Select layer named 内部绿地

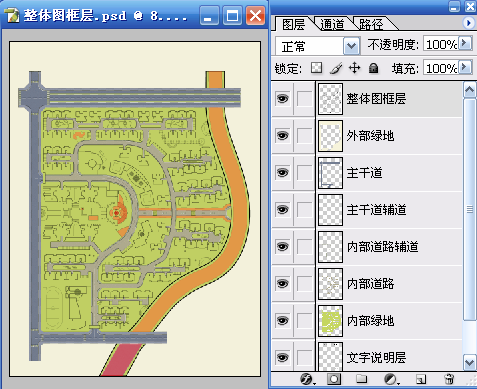click(370, 321)
